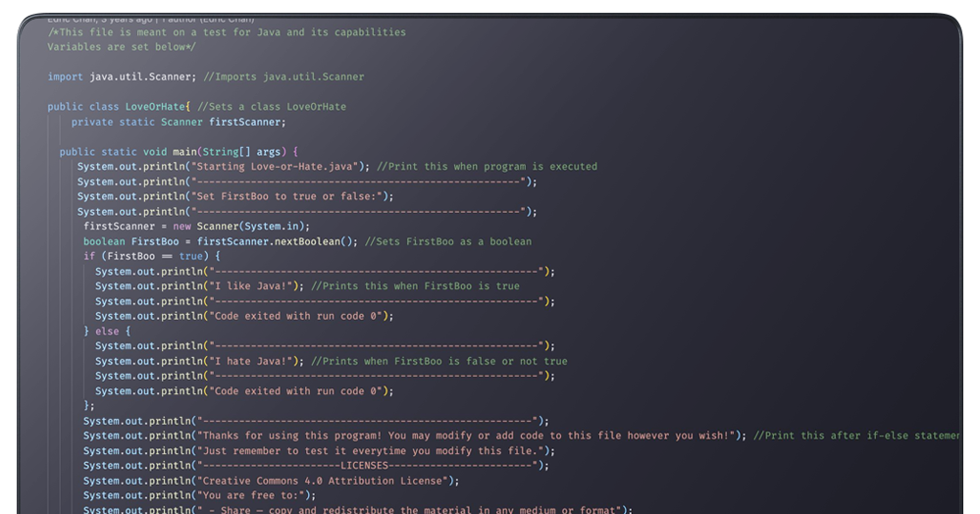Image resolution: width=980 pixels, height=514 pixels.
Task: Click the 'public class LoveOrHate{' declaration
Action: pos(119,107)
